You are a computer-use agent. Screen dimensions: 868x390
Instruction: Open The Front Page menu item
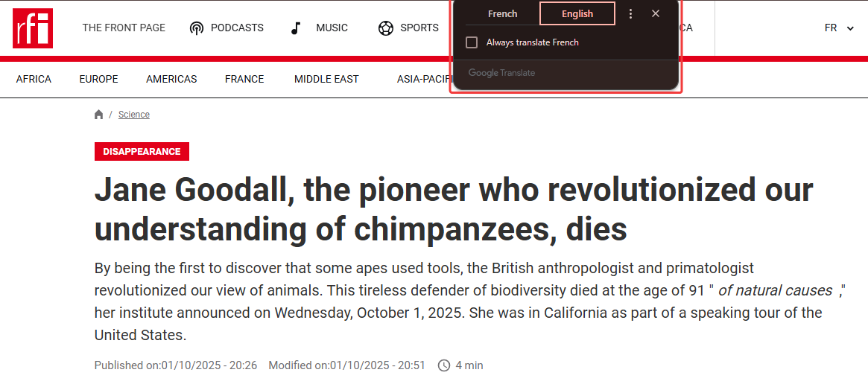tap(124, 28)
